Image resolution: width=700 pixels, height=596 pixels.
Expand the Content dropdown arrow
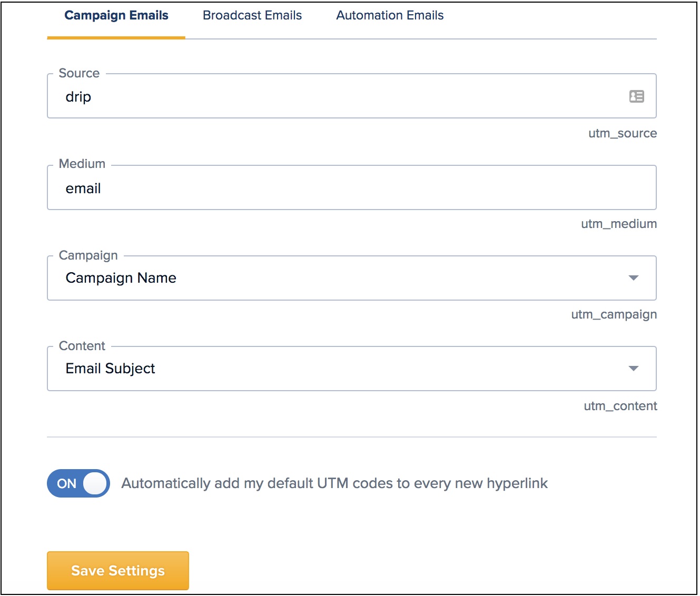click(x=633, y=369)
